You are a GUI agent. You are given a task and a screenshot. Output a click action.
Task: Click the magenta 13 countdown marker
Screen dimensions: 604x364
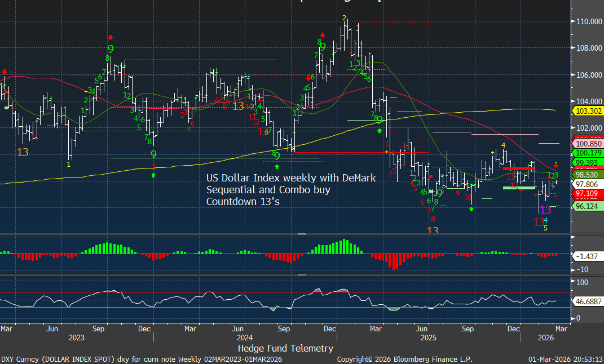tap(545, 210)
